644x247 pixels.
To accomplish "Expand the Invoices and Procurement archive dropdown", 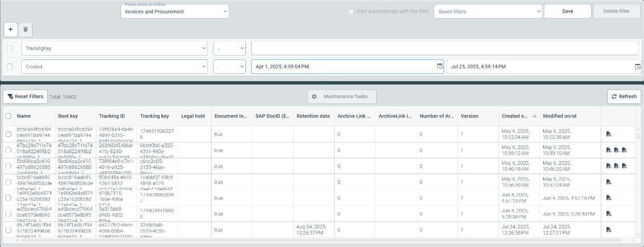I will [x=174, y=12].
